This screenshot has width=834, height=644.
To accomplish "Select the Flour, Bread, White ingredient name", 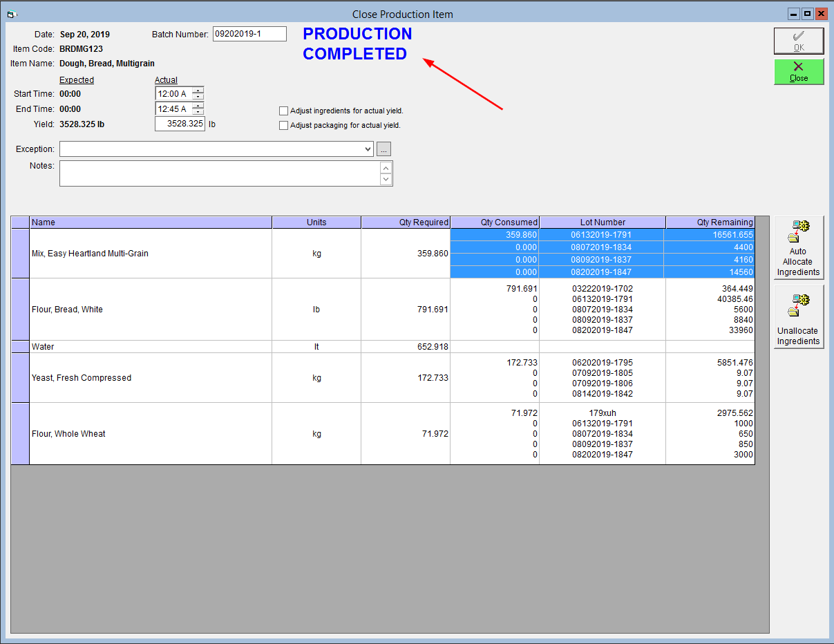I will coord(67,310).
